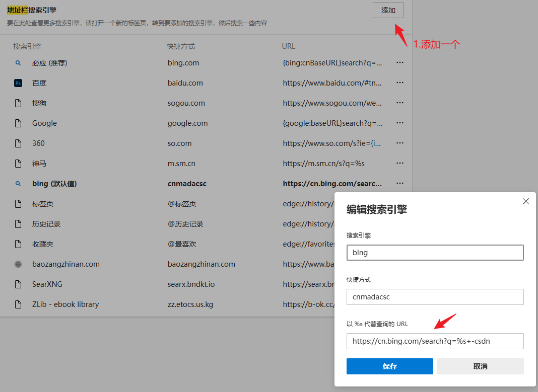
Task: Open more options for 必应 (推荐) row
Action: pyautogui.click(x=400, y=63)
